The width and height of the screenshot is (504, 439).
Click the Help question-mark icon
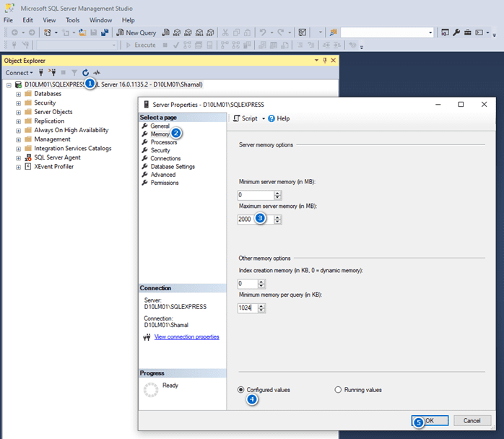(271, 118)
